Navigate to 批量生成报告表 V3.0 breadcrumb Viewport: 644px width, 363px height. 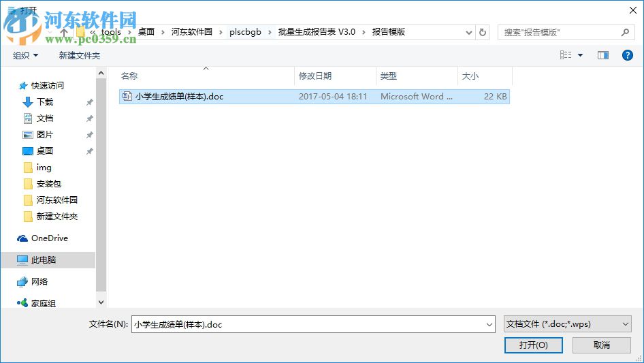[x=317, y=32]
